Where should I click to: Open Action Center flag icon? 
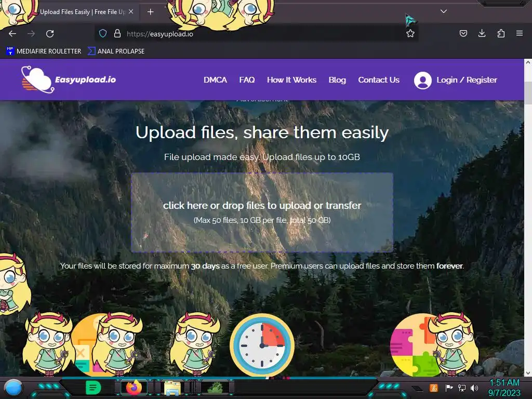[x=449, y=388]
